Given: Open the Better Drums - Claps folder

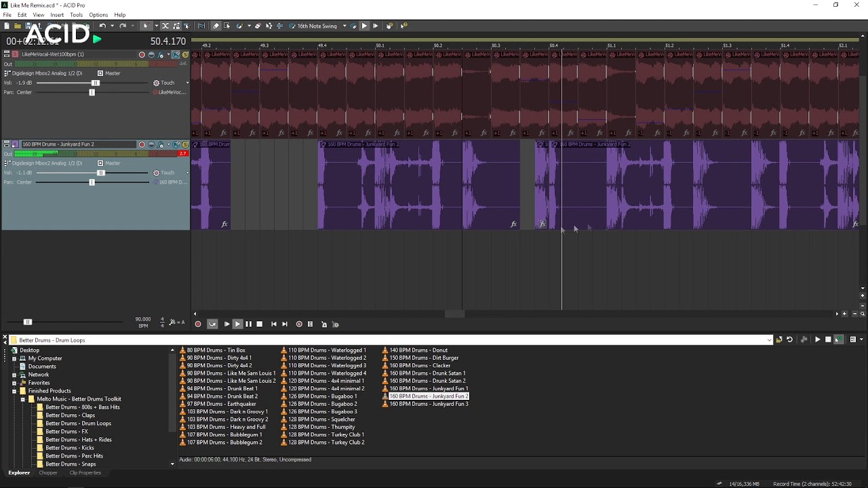Looking at the screenshot, I should [x=70, y=415].
